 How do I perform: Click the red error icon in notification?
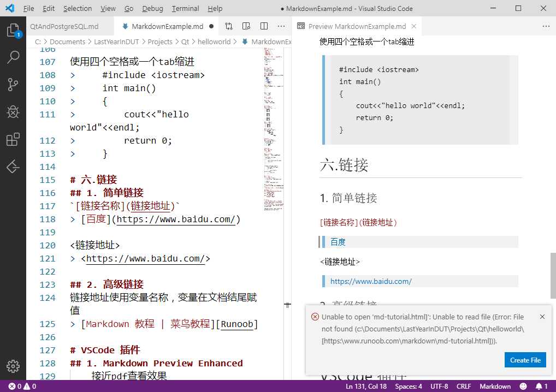click(315, 317)
